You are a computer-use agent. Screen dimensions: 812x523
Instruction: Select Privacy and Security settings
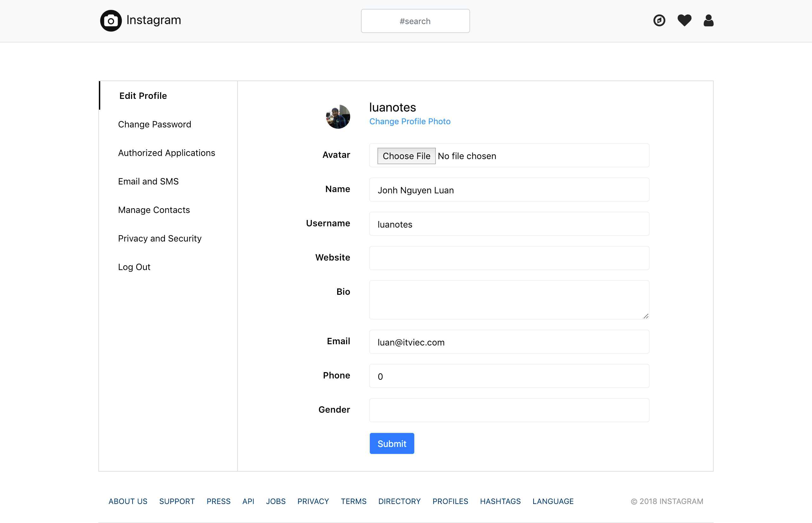159,238
